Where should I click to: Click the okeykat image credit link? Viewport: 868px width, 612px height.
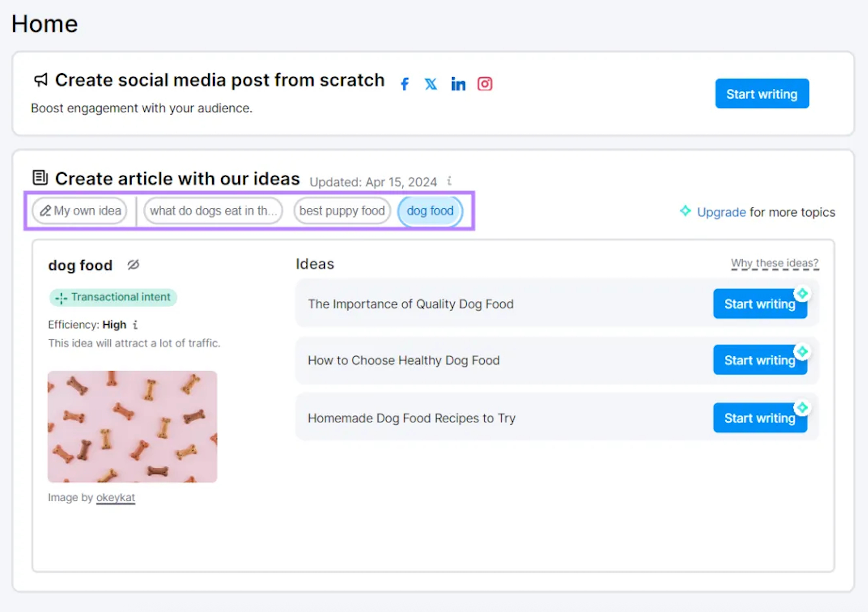[115, 497]
